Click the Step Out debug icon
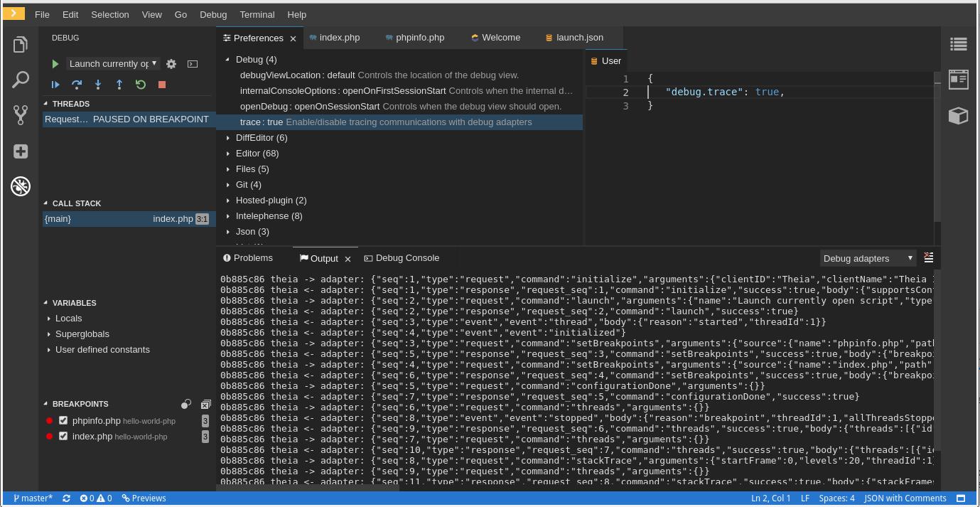The height and width of the screenshot is (507, 980). tap(119, 85)
